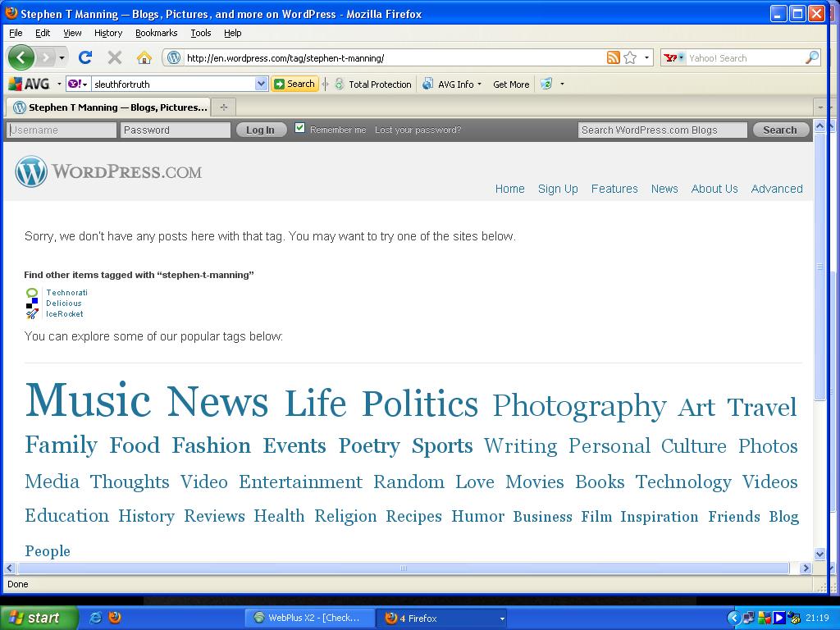
Task: Click the horizontal scrollbar thumb
Action: tap(404, 568)
